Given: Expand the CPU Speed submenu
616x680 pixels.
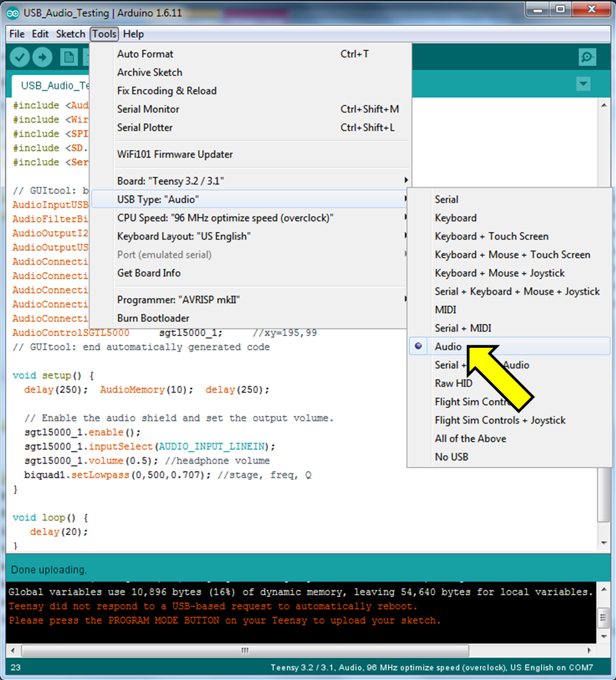Looking at the screenshot, I should [x=250, y=218].
